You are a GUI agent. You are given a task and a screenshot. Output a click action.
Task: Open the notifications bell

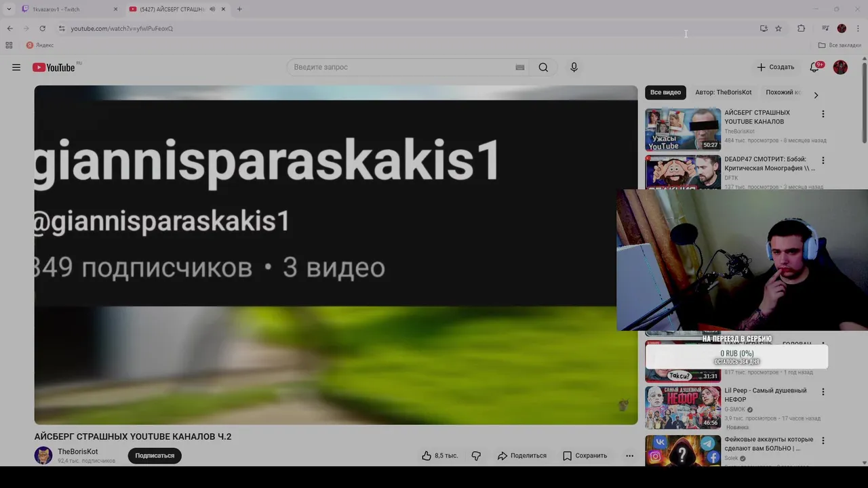click(x=814, y=67)
